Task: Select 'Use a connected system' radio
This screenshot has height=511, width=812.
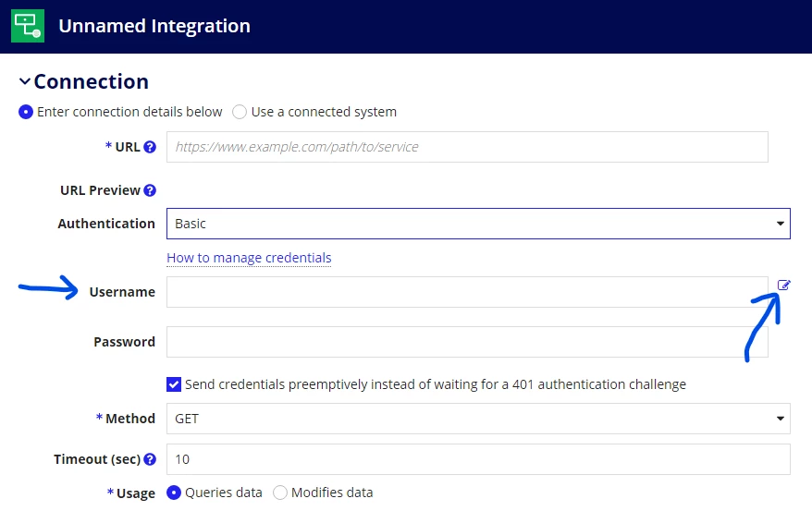Action: (240, 112)
